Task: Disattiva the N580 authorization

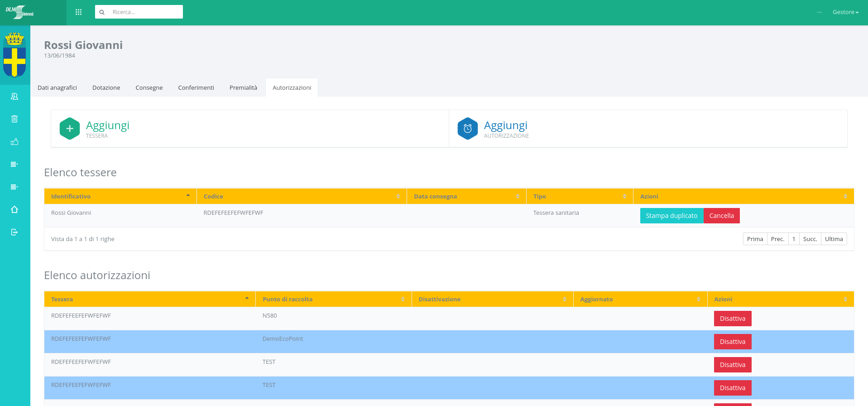Action: coord(732,319)
